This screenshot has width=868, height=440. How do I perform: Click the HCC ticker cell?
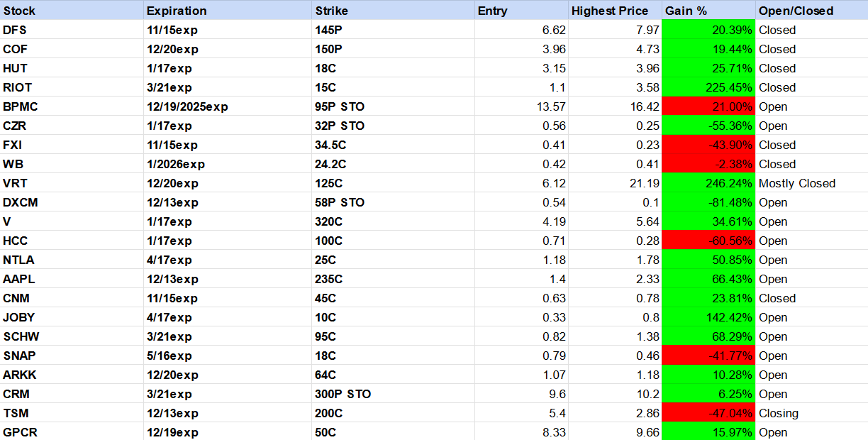(72, 241)
